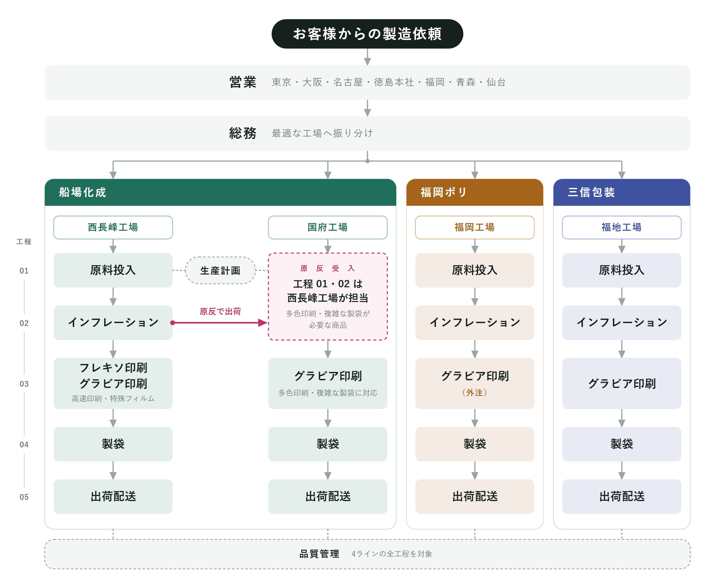Click the 多色印刷・複雑な製袋に対応 note
Viewport: 703px width, 588px height.
(328, 393)
